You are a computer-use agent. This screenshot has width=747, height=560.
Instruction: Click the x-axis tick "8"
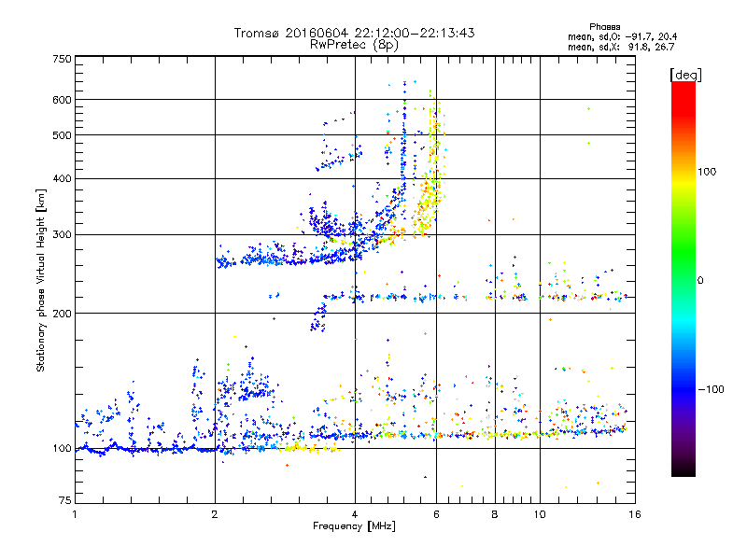point(495,514)
